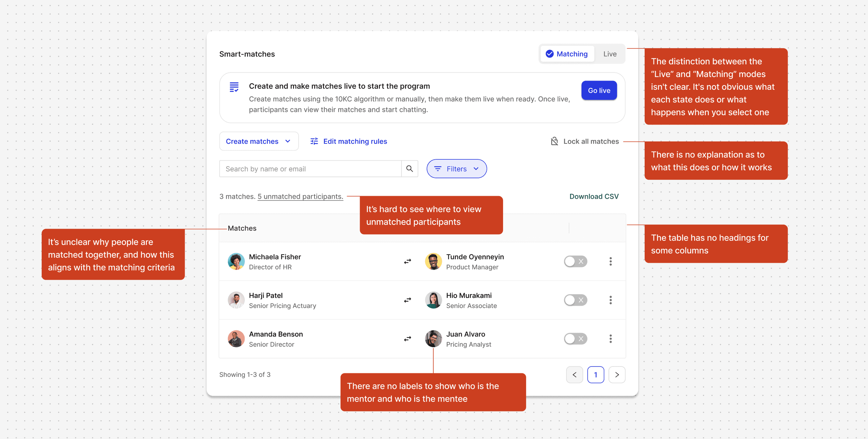Click swap arrows in Harji Patel row
Screen dimensions: 868x439
point(407,300)
